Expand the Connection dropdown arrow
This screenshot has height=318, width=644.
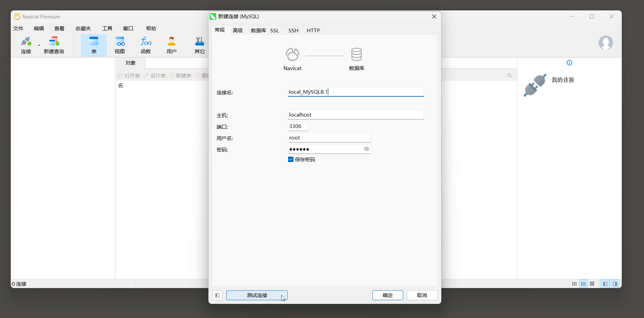tap(39, 45)
